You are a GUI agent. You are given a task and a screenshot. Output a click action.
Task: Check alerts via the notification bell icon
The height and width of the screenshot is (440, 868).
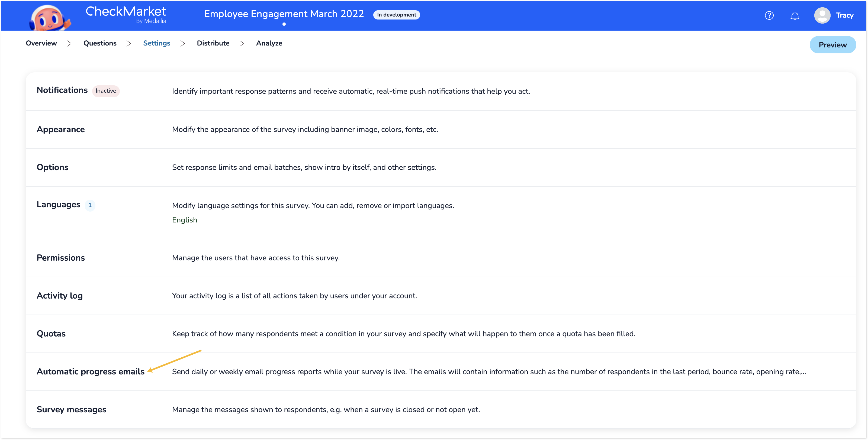(x=795, y=15)
